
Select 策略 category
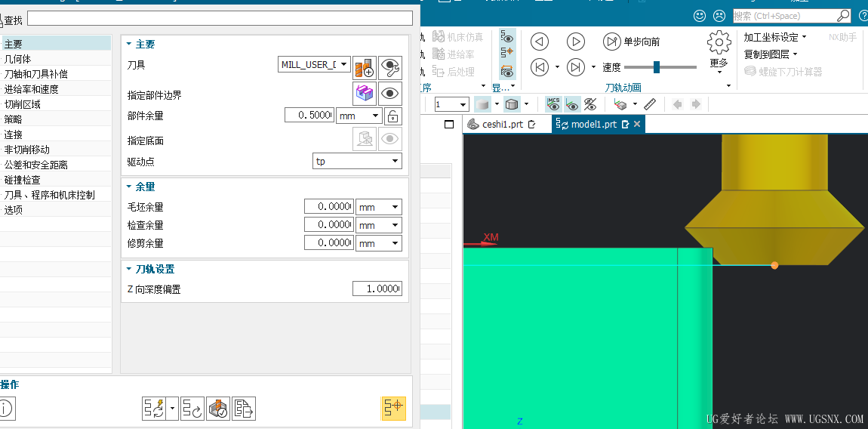[x=55, y=119]
